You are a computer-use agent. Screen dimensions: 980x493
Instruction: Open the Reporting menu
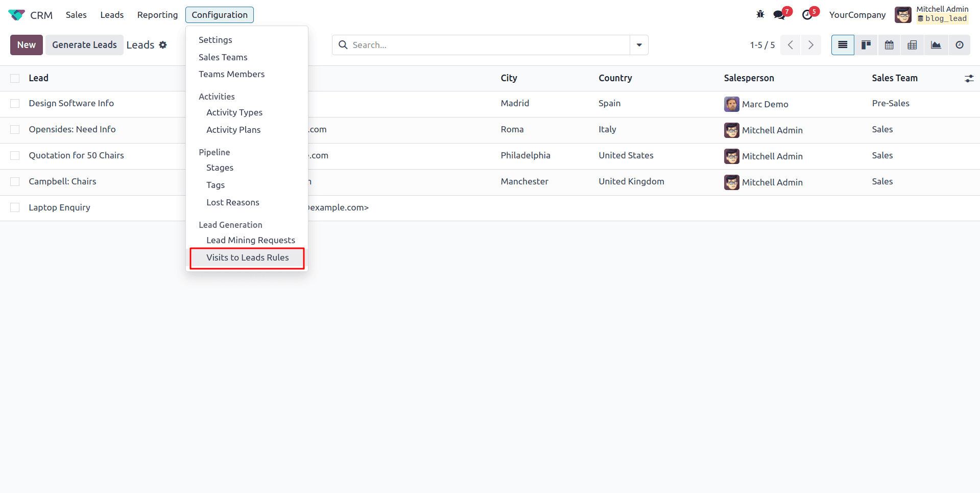click(x=157, y=15)
